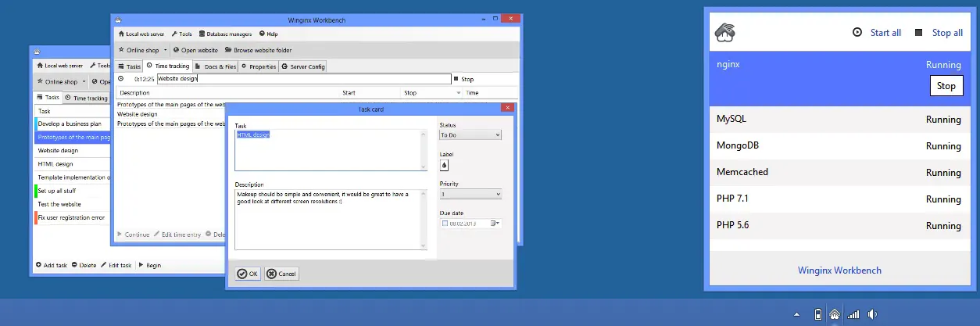Pick a label color with the drop icon
Viewport: 980px width, 326px height.
tap(445, 165)
